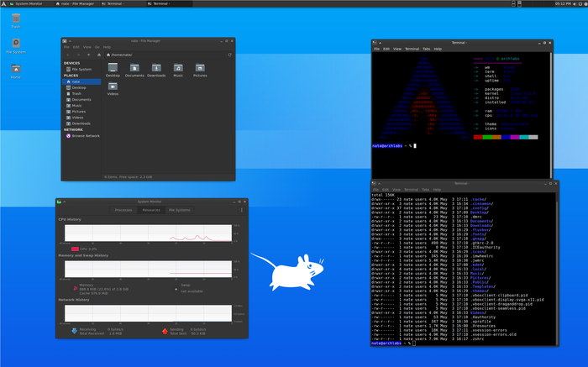
Task: Open Trash icon on the desktop
Action: point(16,20)
